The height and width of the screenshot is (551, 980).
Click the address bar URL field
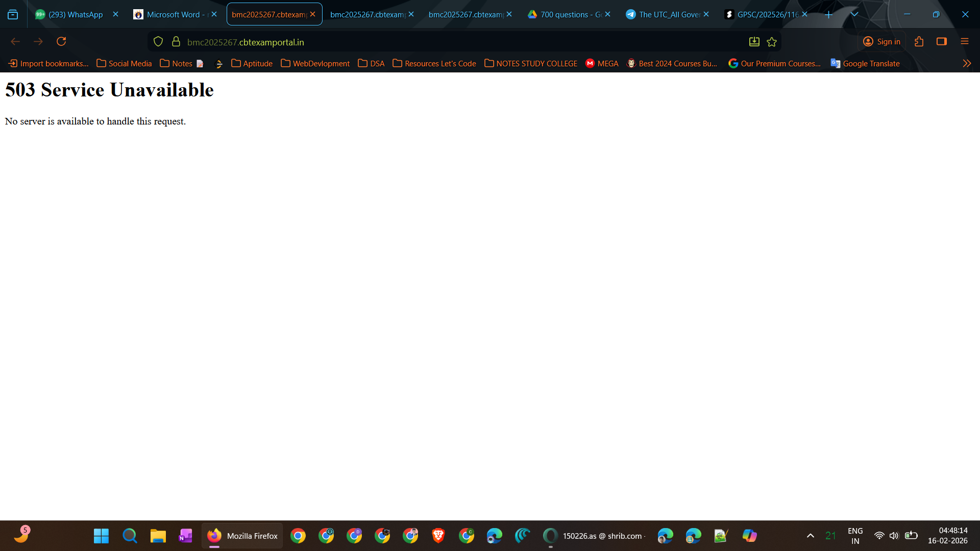click(x=459, y=42)
